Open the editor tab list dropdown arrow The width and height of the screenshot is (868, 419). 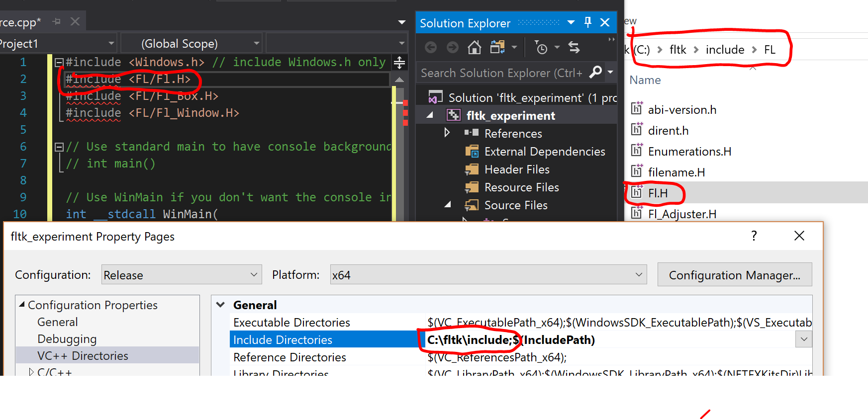point(402,22)
